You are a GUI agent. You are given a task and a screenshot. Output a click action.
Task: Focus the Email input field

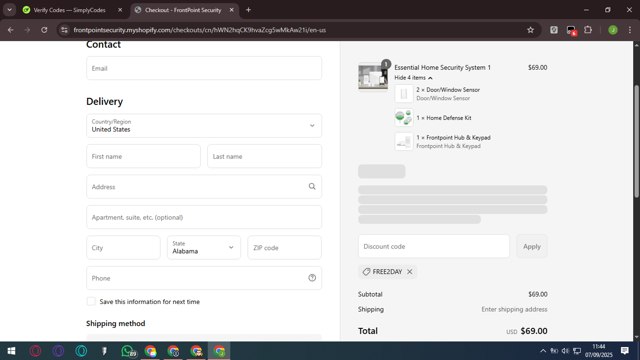click(204, 68)
